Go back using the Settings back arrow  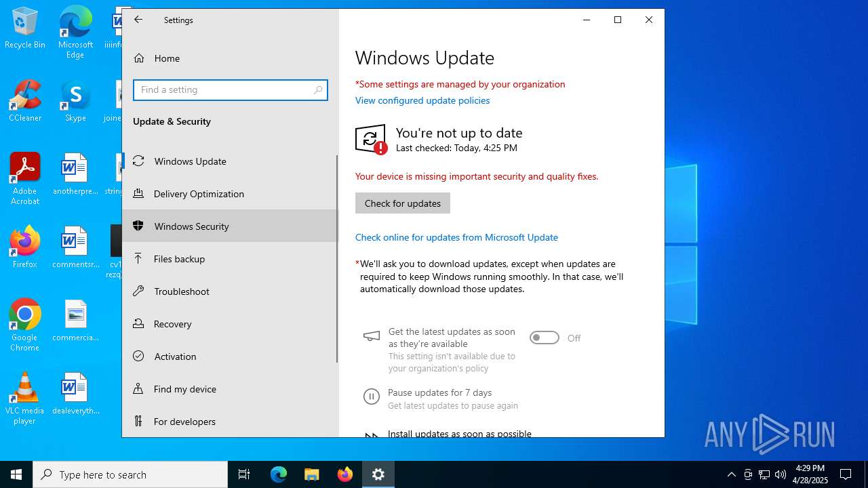click(x=138, y=20)
